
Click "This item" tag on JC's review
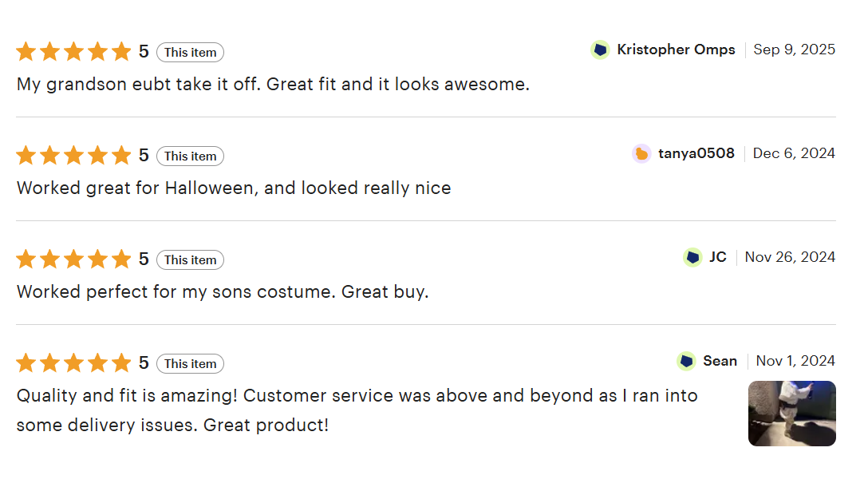point(190,260)
